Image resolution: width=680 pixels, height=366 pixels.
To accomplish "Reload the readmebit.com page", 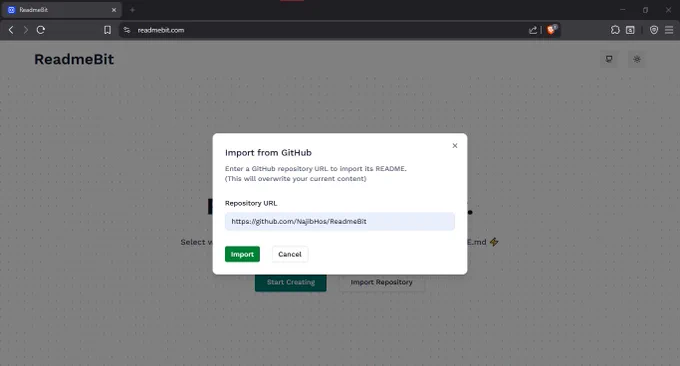I will (41, 30).
